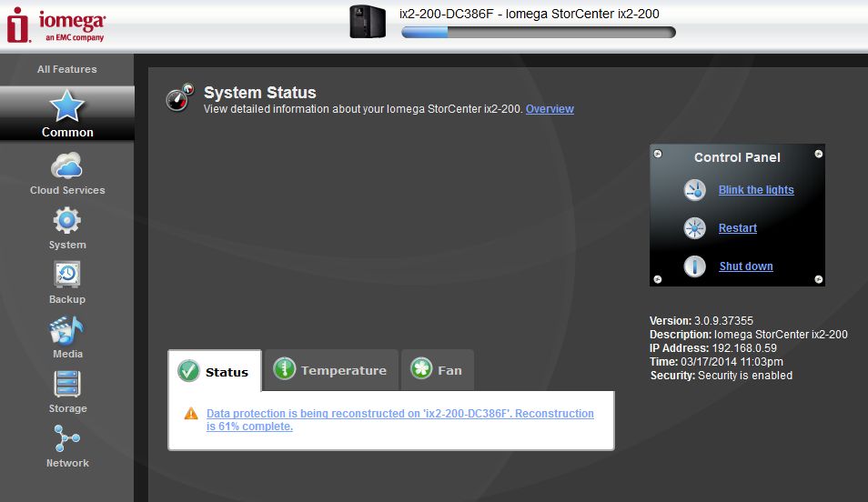The image size is (868, 502).
Task: Switch to the Status tab
Action: click(x=214, y=371)
